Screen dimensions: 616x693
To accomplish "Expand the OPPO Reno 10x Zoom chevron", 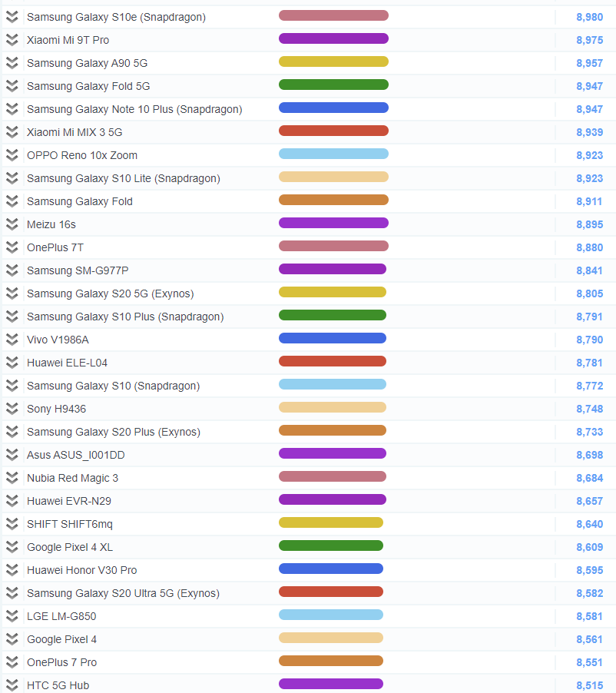I will [12, 155].
